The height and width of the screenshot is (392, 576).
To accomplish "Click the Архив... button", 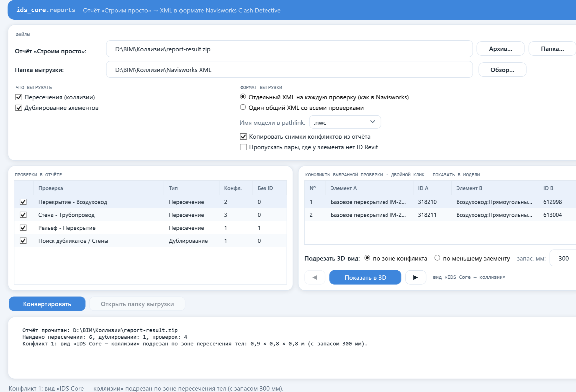I will (500, 48).
